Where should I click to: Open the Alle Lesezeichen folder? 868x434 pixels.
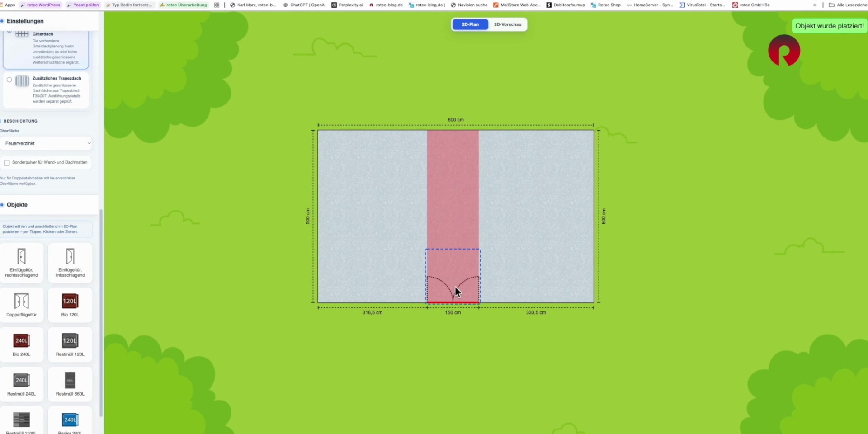click(x=848, y=5)
